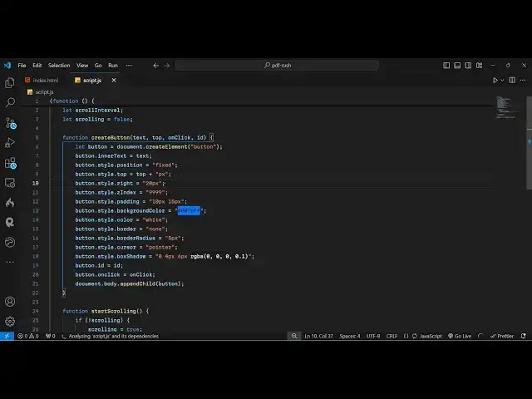This screenshot has width=532, height=399.
Task: Show additional views ellipsis in activity bar
Action: click(10, 262)
